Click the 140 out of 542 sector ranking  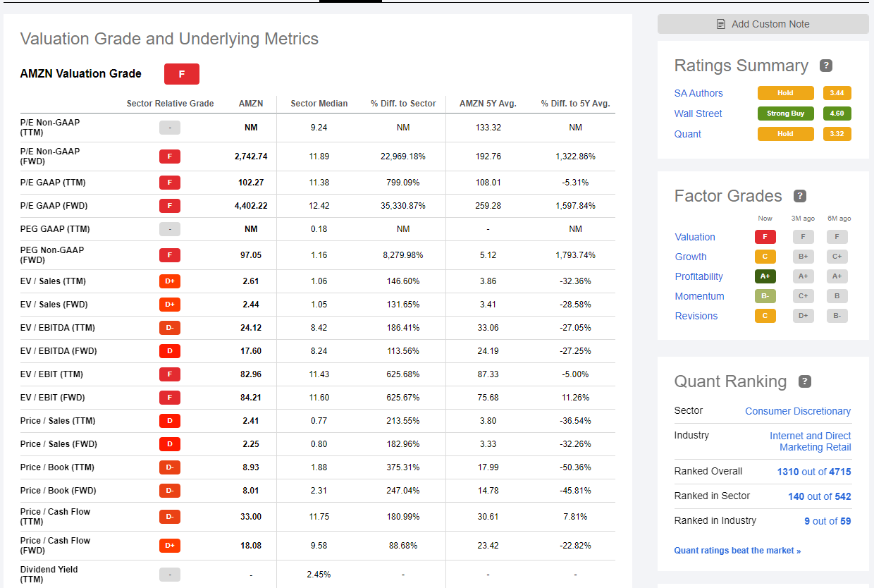click(820, 496)
